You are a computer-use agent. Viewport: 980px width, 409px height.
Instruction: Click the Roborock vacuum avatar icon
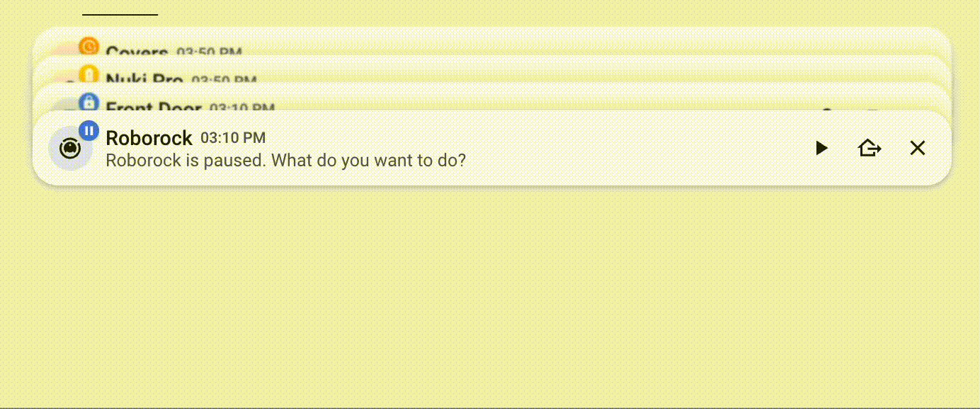click(69, 148)
